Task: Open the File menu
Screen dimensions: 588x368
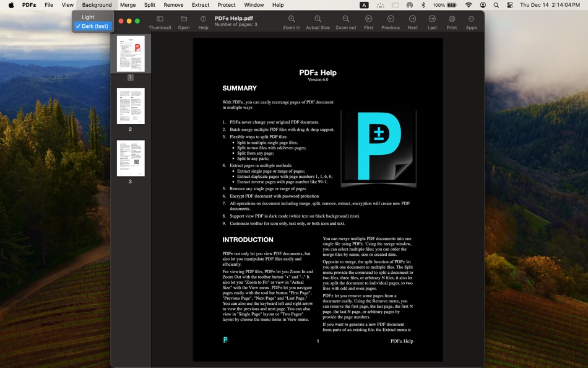Action: [x=49, y=5]
